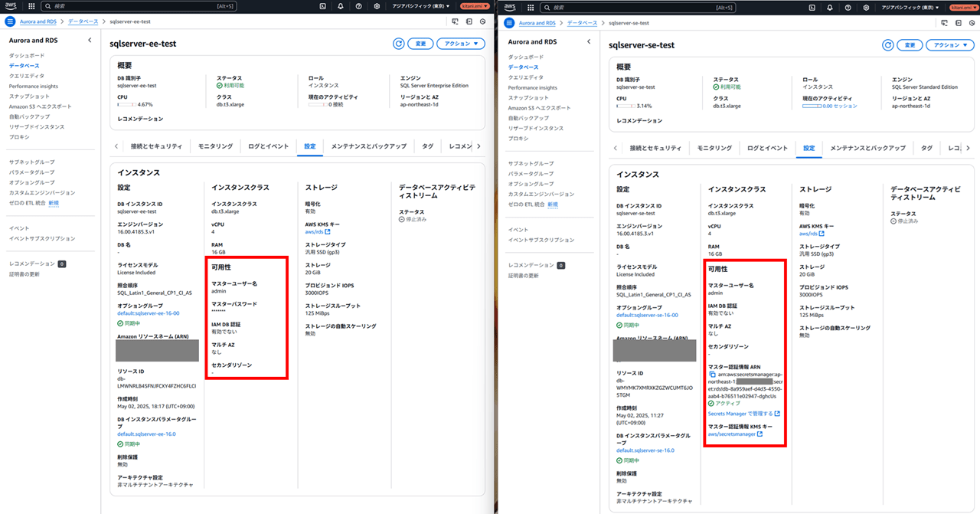Viewport: 980px width, 514px height.
Task: Toggle the hamburger navigation in sqlserver-se-test window
Action: click(x=508, y=23)
